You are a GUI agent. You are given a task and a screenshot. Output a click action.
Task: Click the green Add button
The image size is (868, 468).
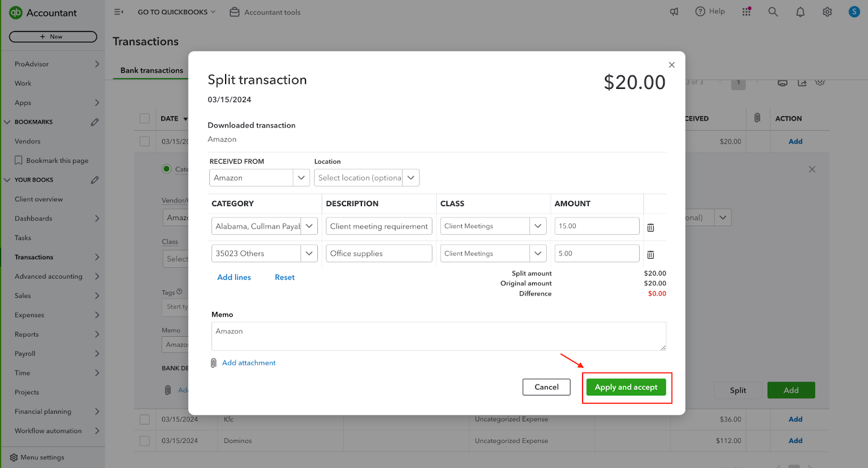click(791, 390)
